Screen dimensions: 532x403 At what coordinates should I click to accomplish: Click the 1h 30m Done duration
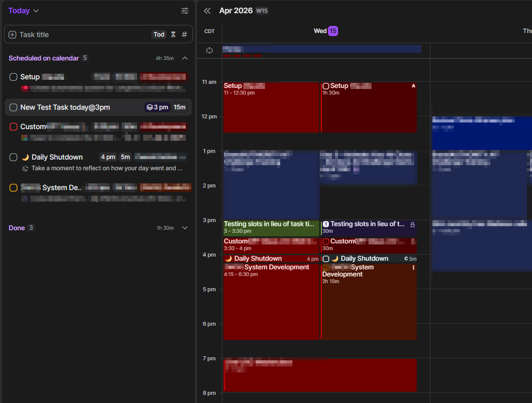coord(165,228)
